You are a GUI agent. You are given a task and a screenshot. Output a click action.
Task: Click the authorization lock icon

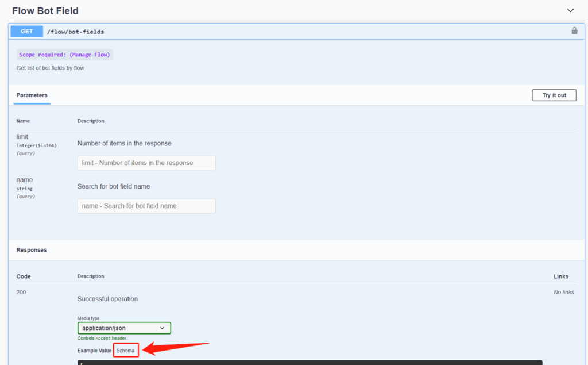point(574,31)
